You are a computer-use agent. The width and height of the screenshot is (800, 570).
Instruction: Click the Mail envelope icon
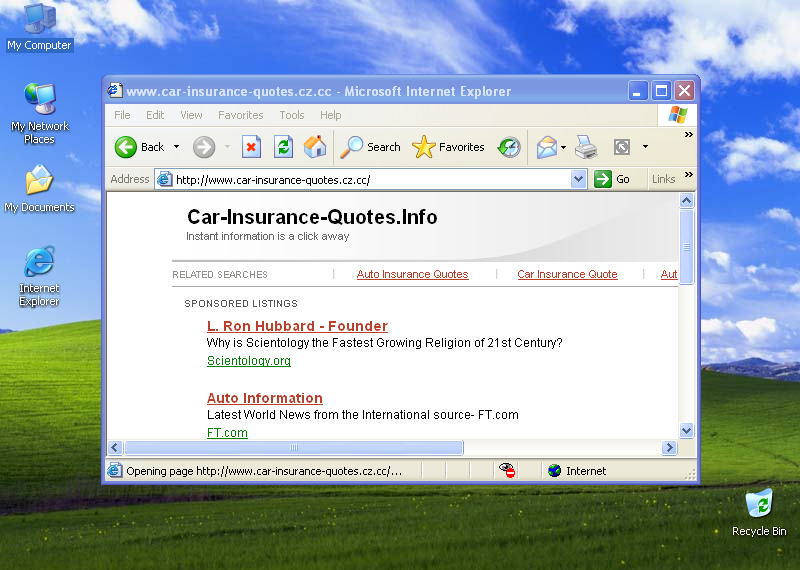[x=546, y=147]
